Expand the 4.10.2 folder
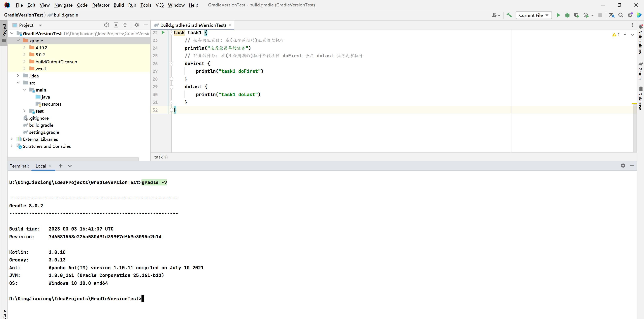 (x=25, y=47)
